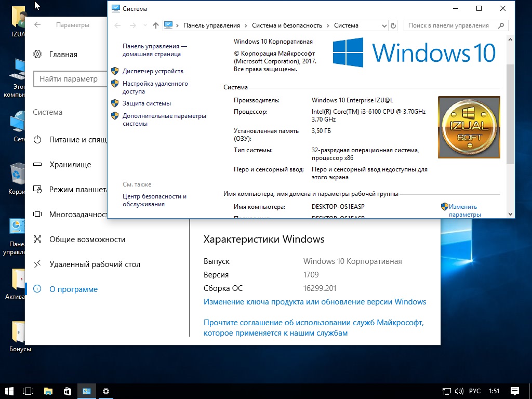The height and width of the screenshot is (399, 532).
Task: Click back arrow in Settings (Параметры) window
Action: coord(37,25)
